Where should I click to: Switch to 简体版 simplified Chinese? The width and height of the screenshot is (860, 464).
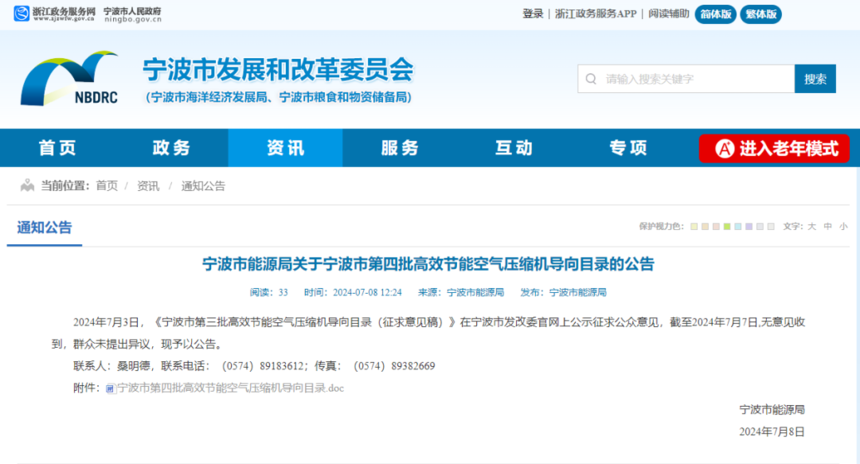pyautogui.click(x=715, y=14)
